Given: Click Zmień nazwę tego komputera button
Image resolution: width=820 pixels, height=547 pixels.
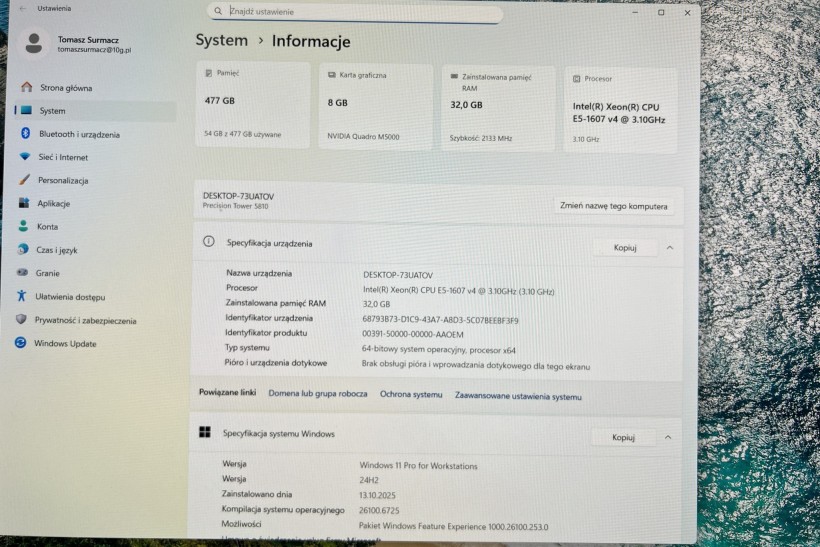Looking at the screenshot, I should pyautogui.click(x=614, y=206).
